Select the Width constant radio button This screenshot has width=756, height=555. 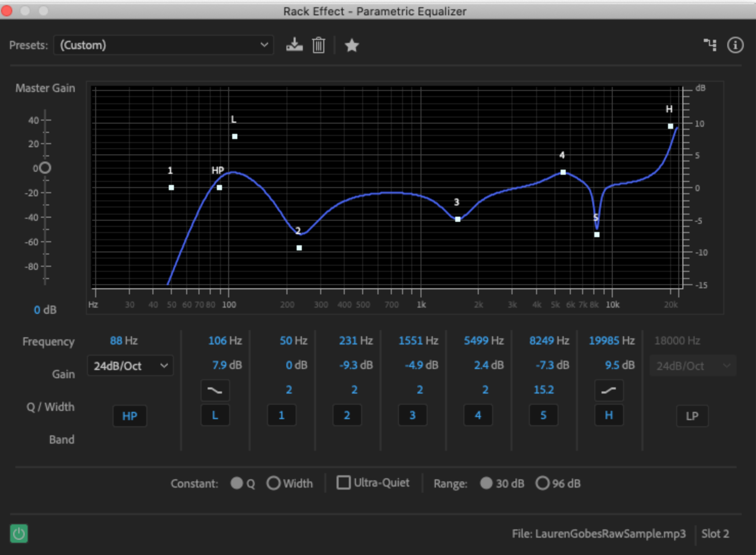pos(274,483)
